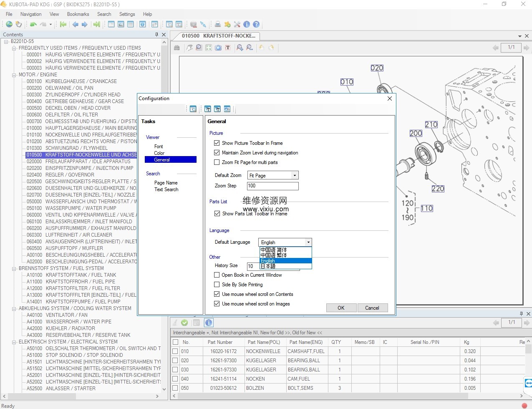Click the blue help question mark icon
Image resolution: width=532 pixels, height=409 pixels.
[256, 24]
